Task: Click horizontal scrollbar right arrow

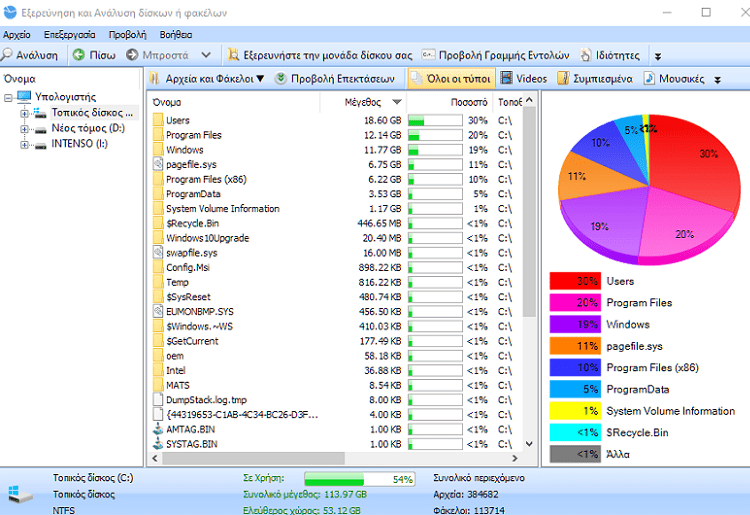Action: coord(515,458)
